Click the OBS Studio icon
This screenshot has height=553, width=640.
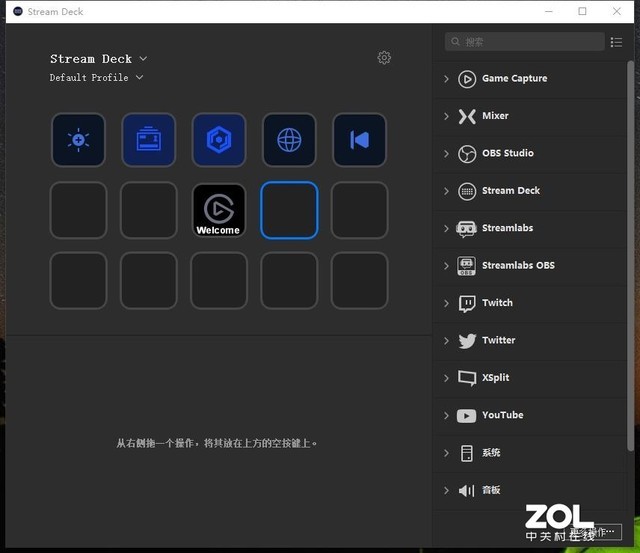(x=467, y=154)
